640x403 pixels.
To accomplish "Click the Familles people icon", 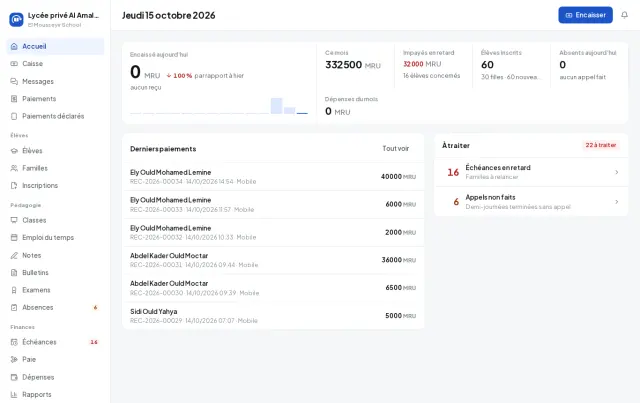I will coord(14,168).
